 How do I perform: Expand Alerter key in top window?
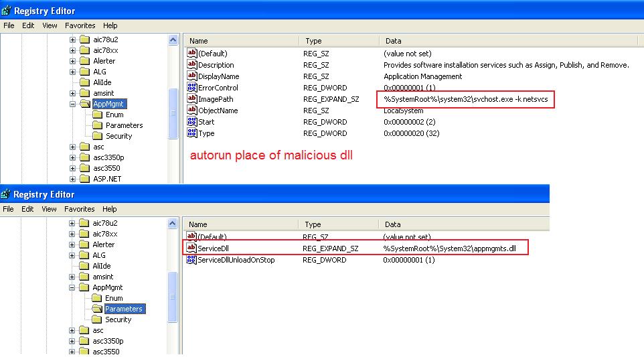point(73,61)
